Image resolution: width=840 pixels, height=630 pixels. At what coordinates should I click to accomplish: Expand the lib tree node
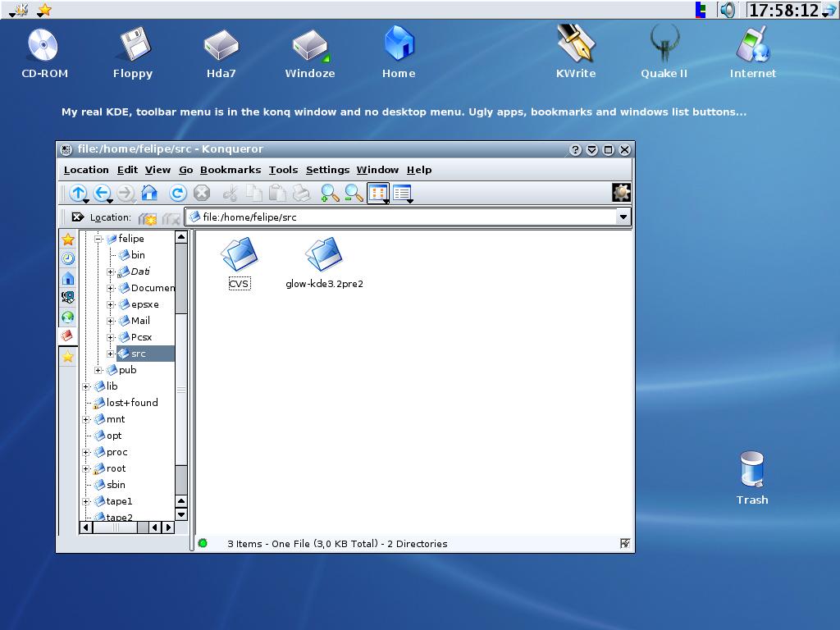(x=85, y=387)
